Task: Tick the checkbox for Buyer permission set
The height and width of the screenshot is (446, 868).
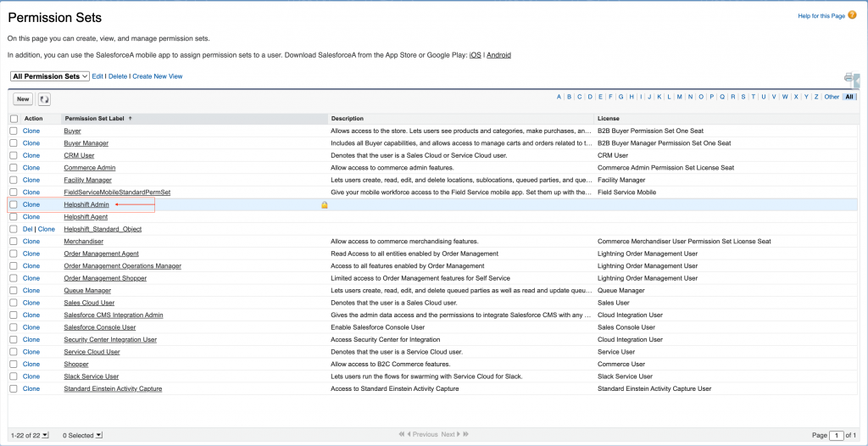Action: point(14,131)
